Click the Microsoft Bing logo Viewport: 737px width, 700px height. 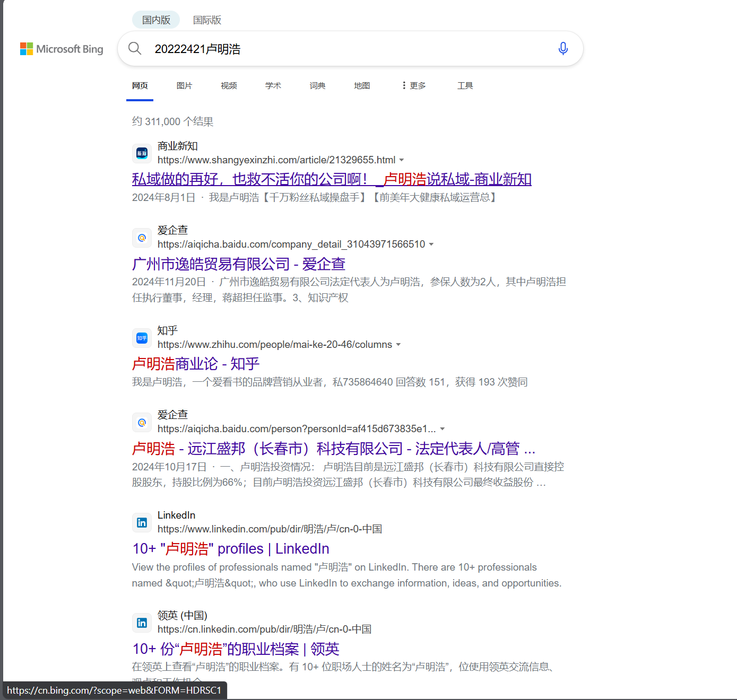[x=61, y=49]
